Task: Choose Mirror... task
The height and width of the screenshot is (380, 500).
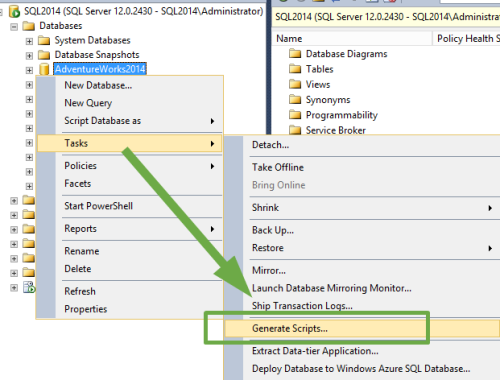Action: (362, 270)
